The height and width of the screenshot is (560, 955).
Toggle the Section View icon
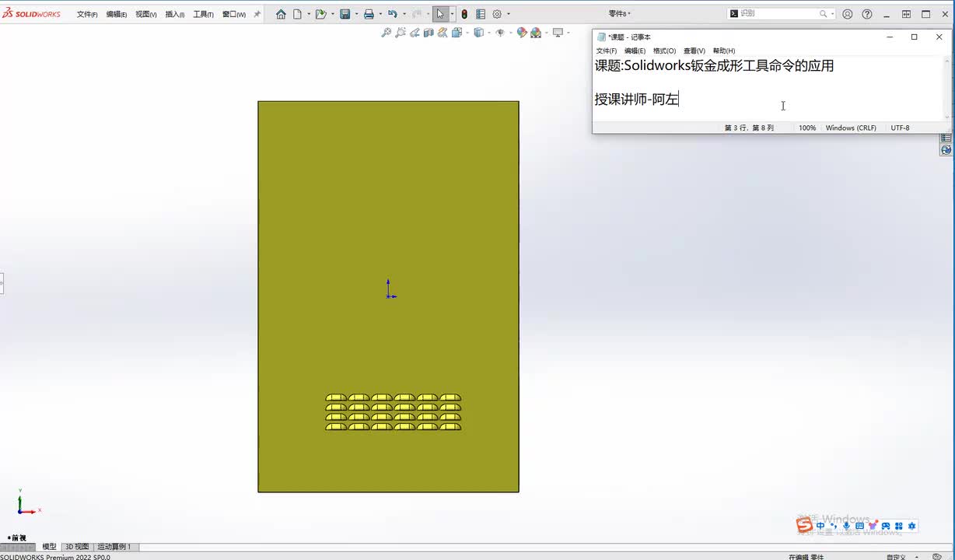point(429,33)
